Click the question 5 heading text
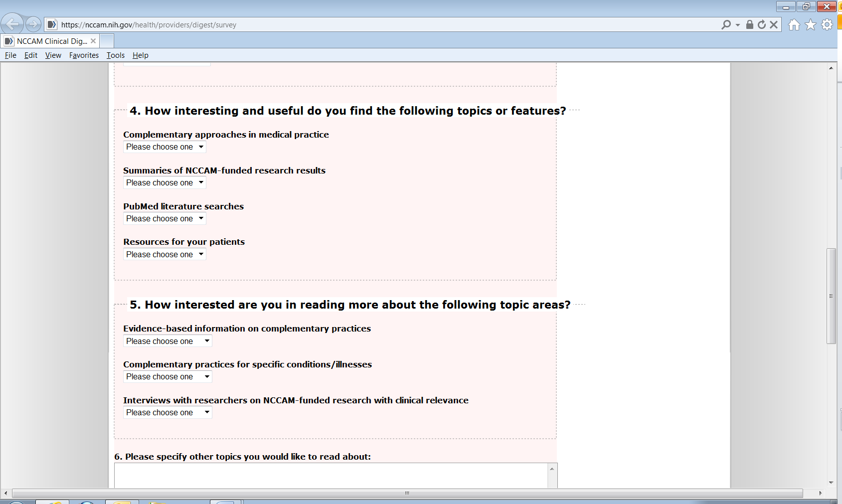Image resolution: width=842 pixels, height=504 pixels. point(350,305)
